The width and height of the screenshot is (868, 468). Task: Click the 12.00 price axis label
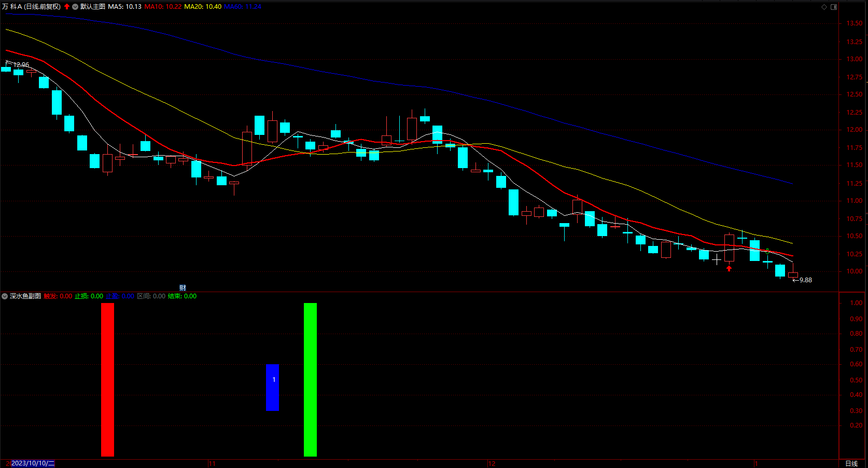pyautogui.click(x=855, y=130)
